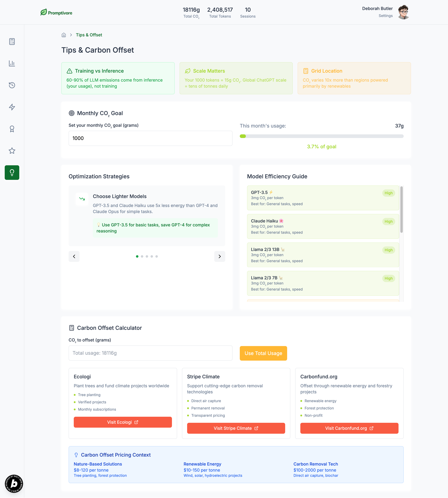Viewport: 448px width, 498px height.
Task: Select the Llama 2/3 7B model card
Action: pos(323,283)
